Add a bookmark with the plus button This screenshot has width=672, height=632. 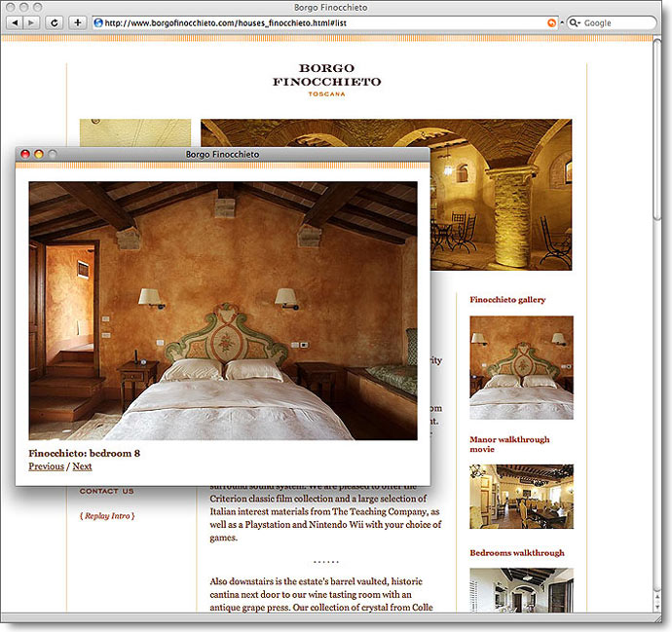[x=78, y=22]
